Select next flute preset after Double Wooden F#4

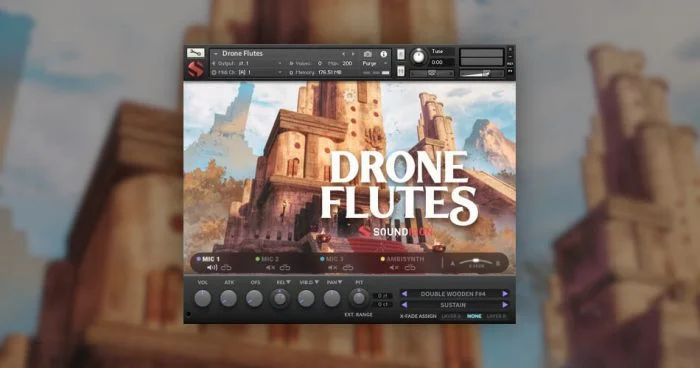505,294
